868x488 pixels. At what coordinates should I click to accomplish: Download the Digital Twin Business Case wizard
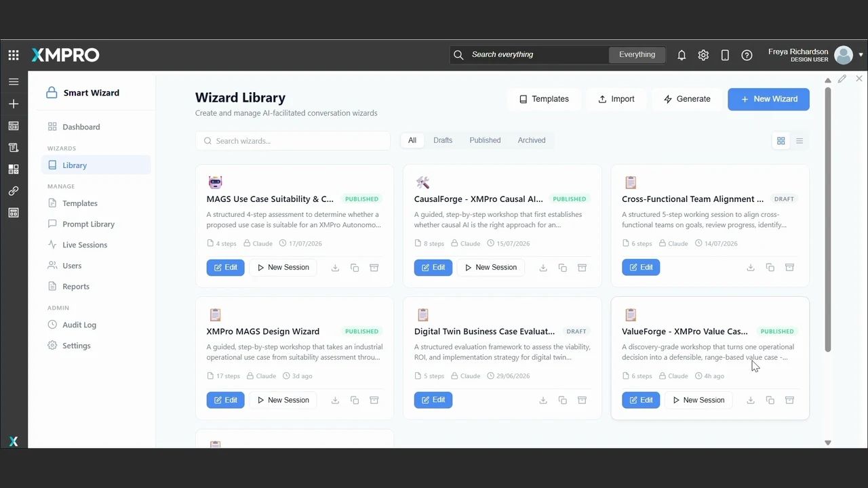pos(543,401)
